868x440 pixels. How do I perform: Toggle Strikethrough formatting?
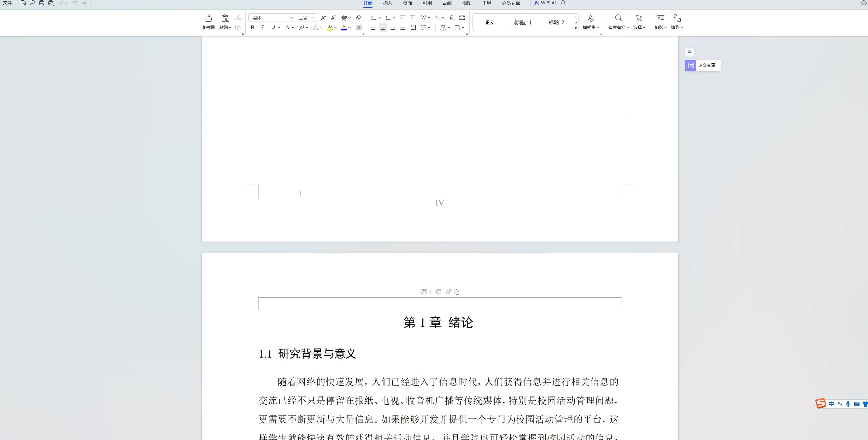tap(287, 28)
